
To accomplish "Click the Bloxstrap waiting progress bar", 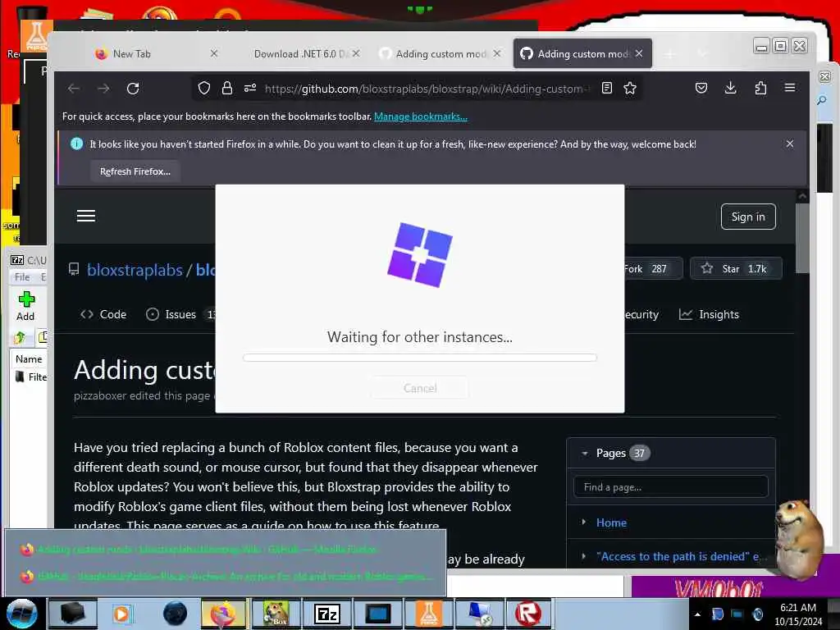I will pyautogui.click(x=420, y=358).
